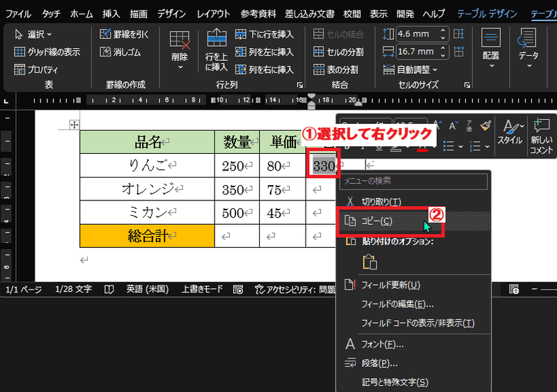Choose コピー(C) from context menu
Screen dimensions: 557x392
[x=413, y=221]
